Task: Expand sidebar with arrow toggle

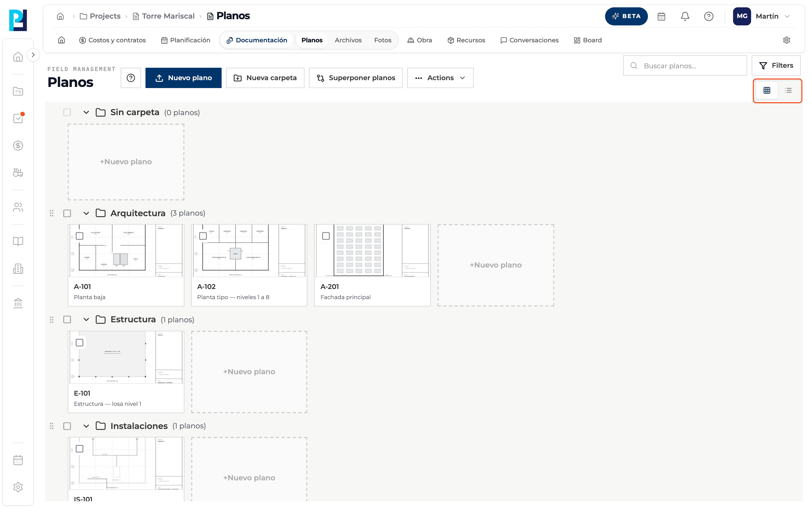Action: point(33,55)
